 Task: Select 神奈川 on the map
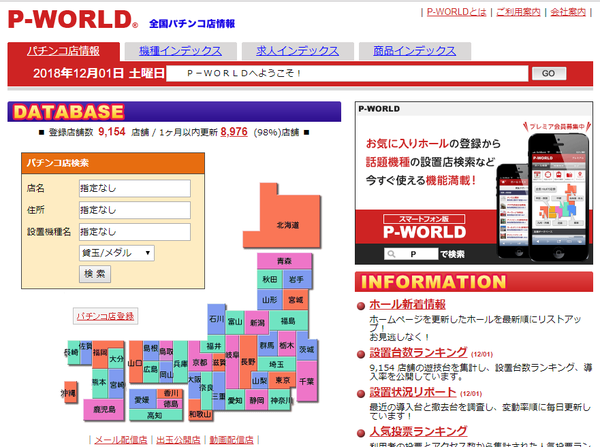[x=282, y=400]
